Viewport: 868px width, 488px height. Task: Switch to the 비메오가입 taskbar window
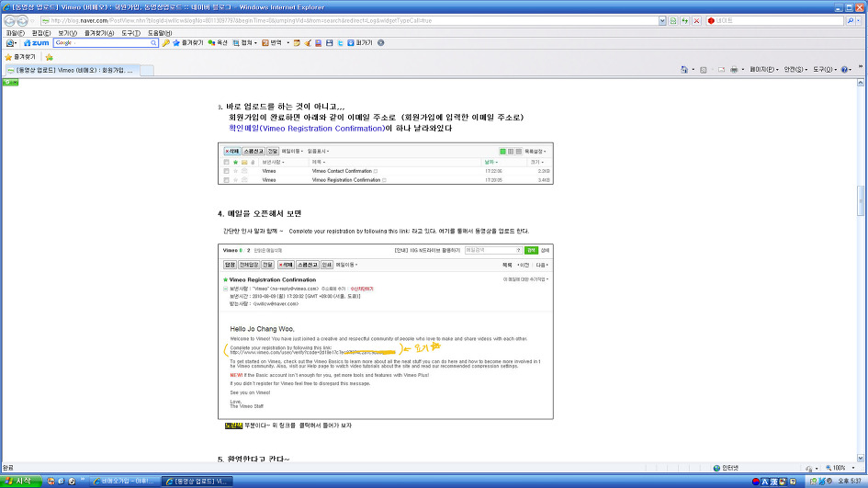click(125, 482)
